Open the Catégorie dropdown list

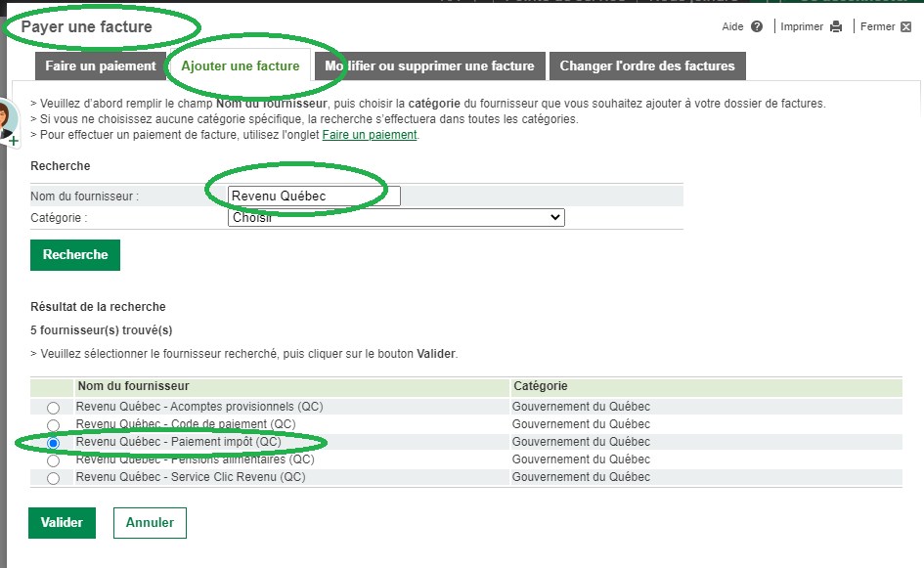tap(396, 217)
